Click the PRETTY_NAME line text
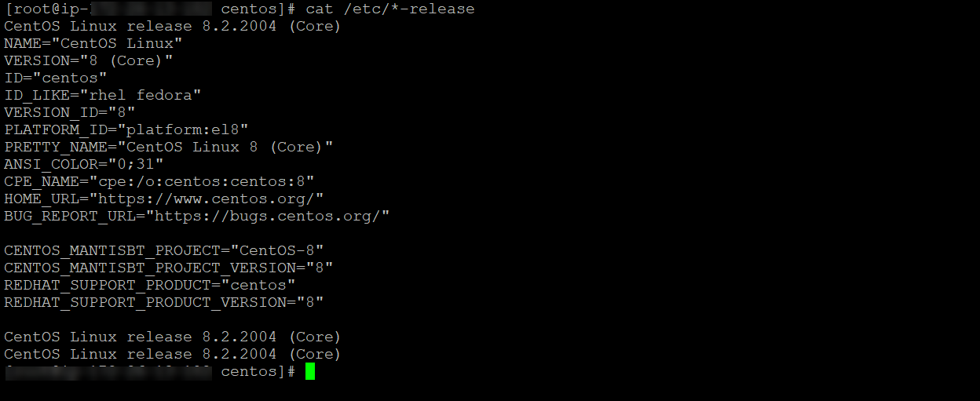The height and width of the screenshot is (401, 980). pyautogui.click(x=169, y=147)
